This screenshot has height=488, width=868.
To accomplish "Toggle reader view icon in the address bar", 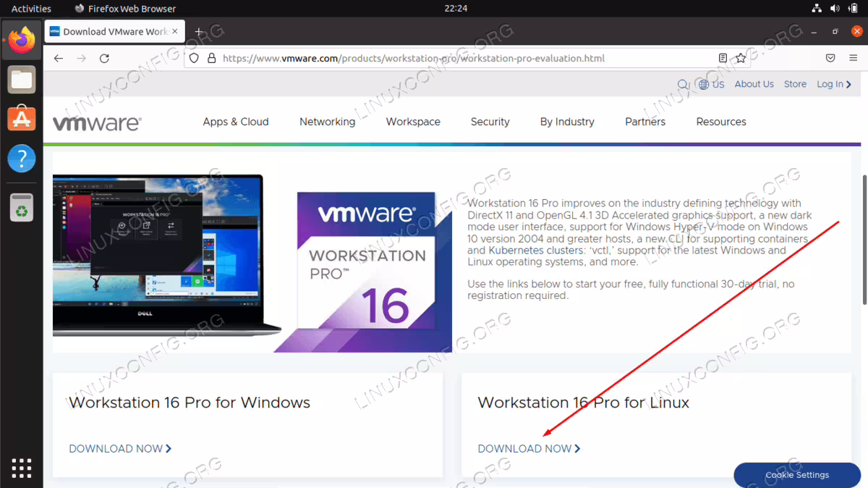I will [x=723, y=59].
